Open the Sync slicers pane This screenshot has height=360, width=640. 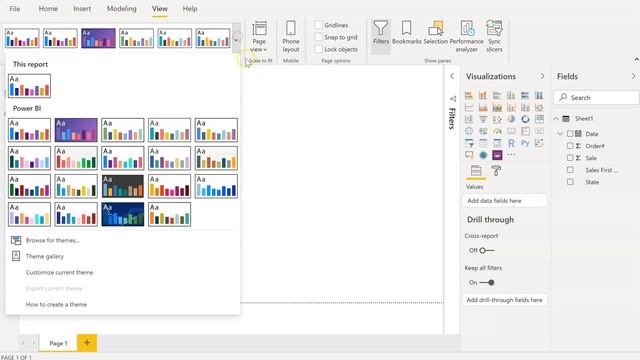pyautogui.click(x=494, y=36)
